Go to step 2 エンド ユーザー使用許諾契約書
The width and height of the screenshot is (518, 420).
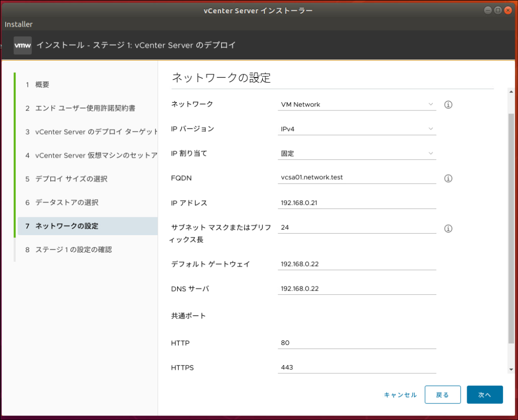coord(80,108)
